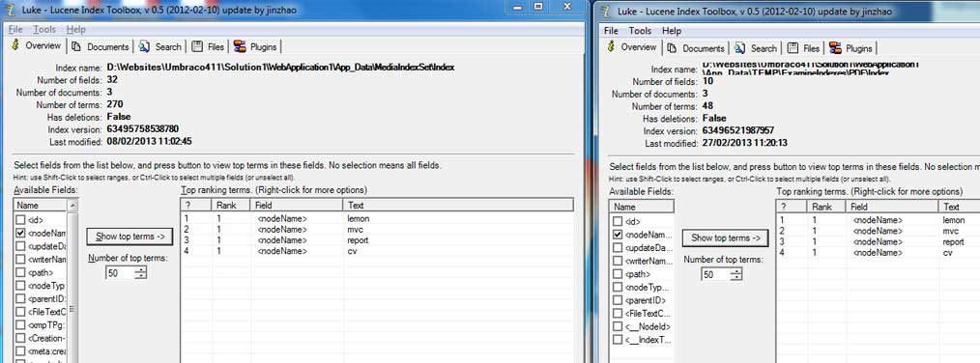Toggle <parentID: field checkbox in left window
The height and width of the screenshot is (363, 980).
click(x=20, y=298)
